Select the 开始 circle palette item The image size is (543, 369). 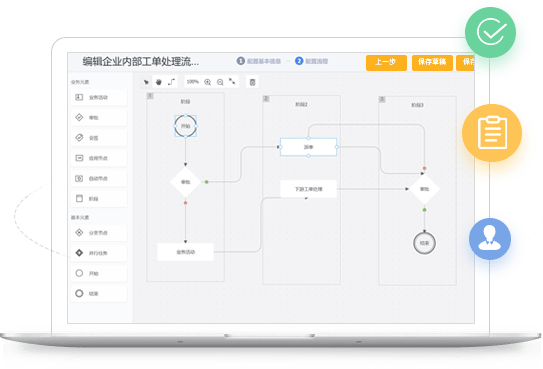tap(99, 273)
